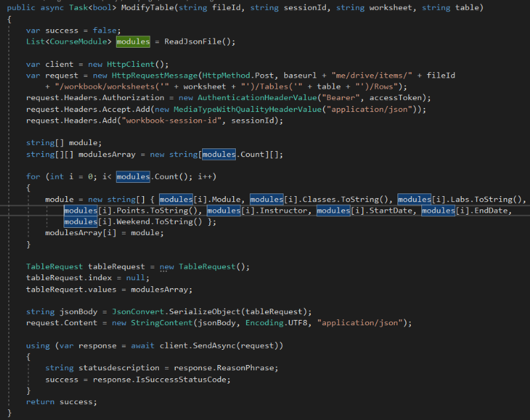530x420 pixels.
Task: Click the IsSuccessStatusCode property
Action: tap(180, 380)
